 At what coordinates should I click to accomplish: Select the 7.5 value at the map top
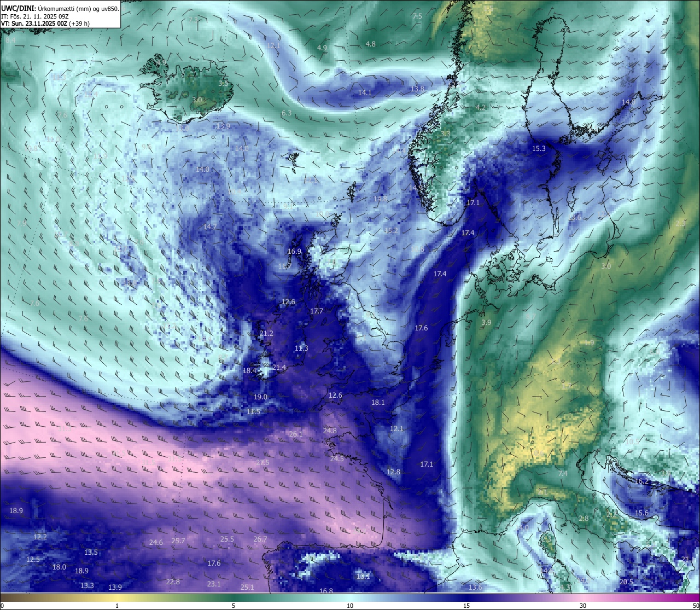tap(417, 16)
